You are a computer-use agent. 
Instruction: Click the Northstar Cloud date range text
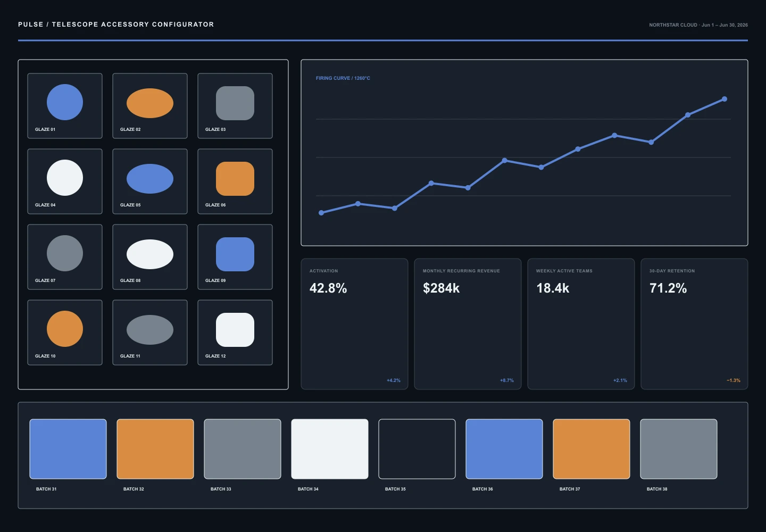tap(698, 25)
